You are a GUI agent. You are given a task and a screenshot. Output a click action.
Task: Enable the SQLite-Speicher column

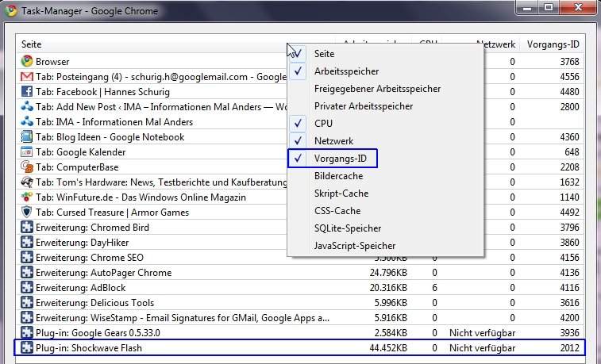tap(385, 228)
